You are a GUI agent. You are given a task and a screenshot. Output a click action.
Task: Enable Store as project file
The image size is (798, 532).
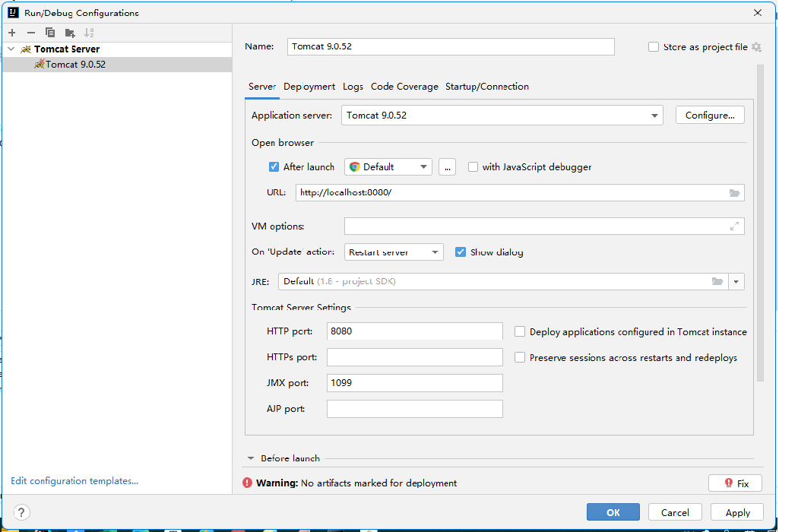[x=654, y=47]
